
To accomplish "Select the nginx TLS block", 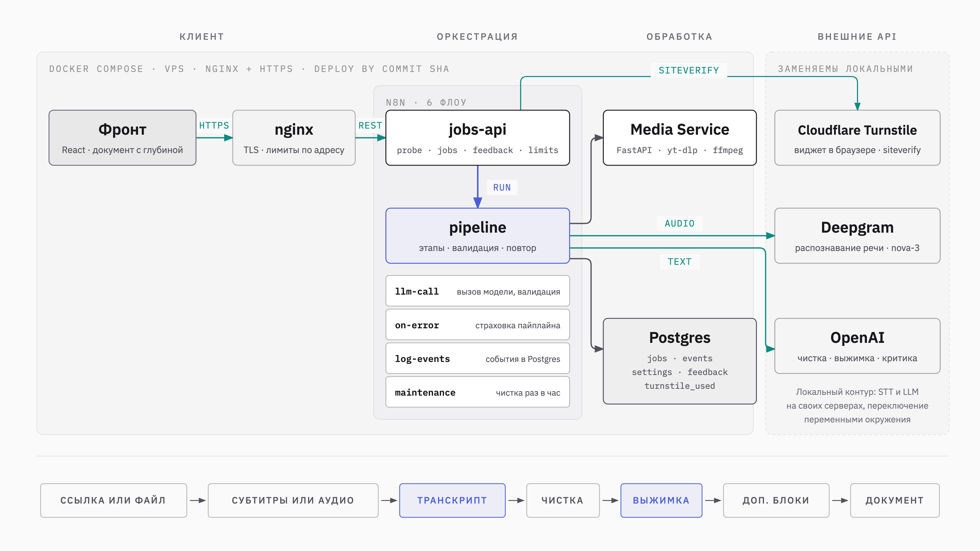I will point(294,138).
